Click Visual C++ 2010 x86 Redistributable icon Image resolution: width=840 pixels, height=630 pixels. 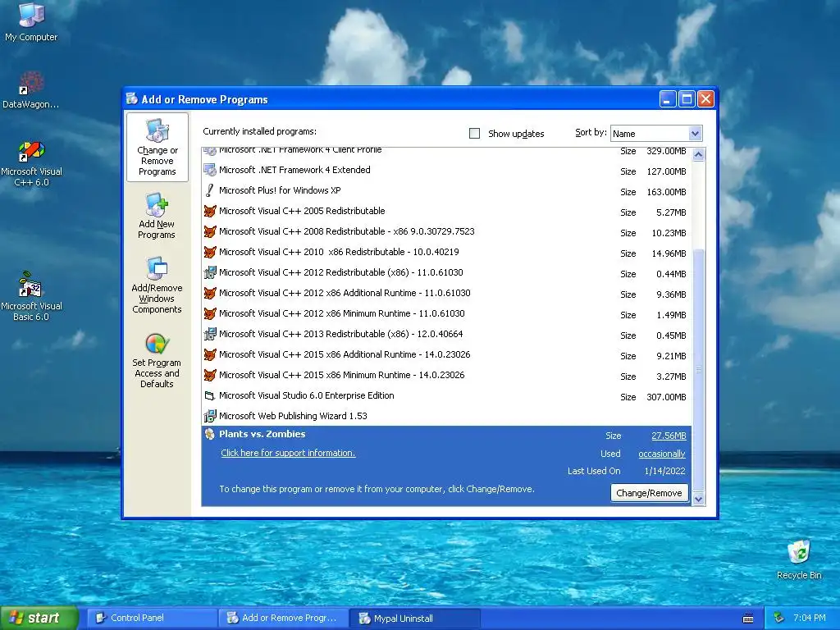pos(209,253)
